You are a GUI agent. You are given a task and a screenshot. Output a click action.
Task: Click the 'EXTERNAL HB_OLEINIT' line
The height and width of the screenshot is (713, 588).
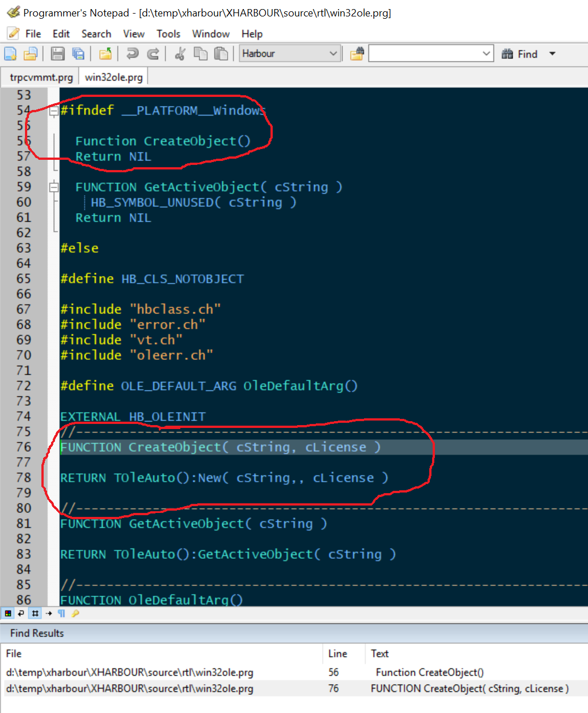click(x=133, y=417)
